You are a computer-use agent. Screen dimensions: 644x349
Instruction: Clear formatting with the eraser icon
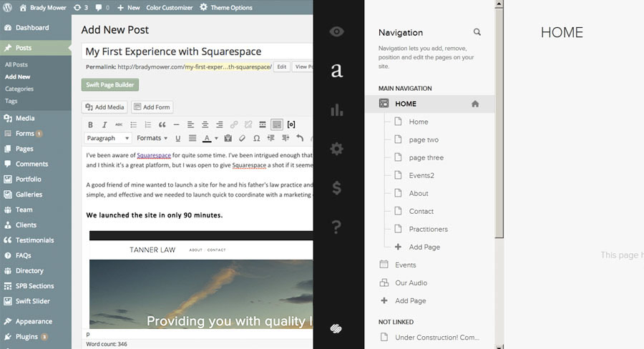(x=243, y=138)
